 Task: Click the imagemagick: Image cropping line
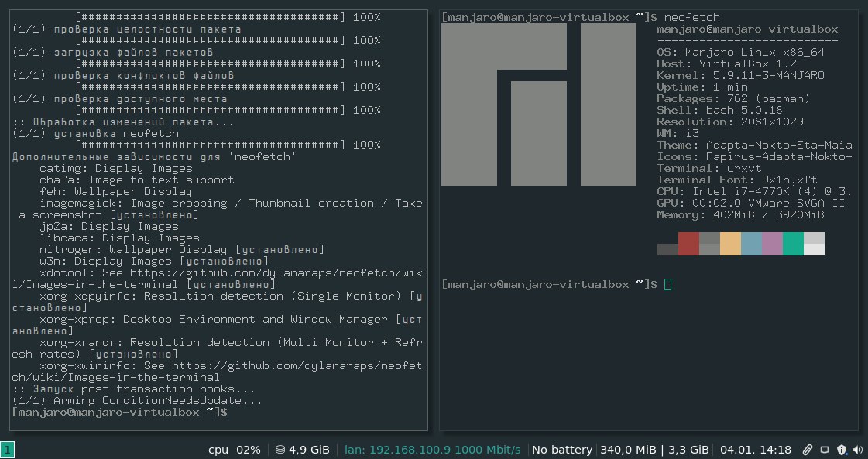tap(217, 209)
